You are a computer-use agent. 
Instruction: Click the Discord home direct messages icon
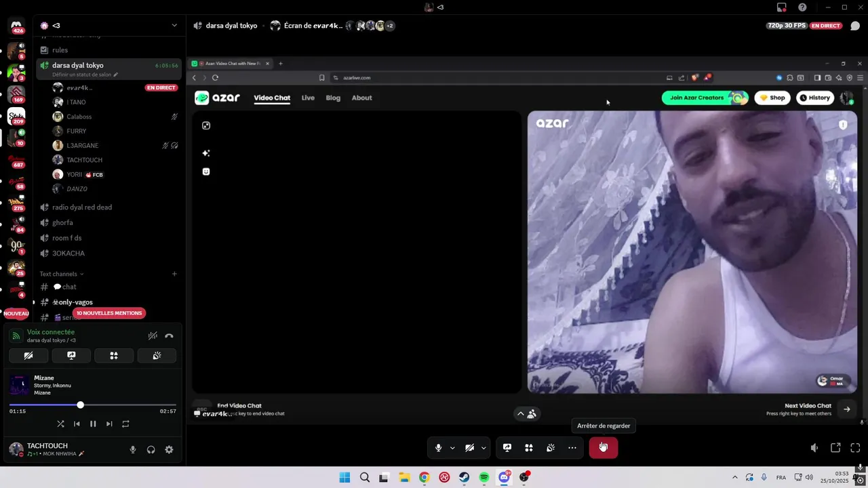pos(16,26)
